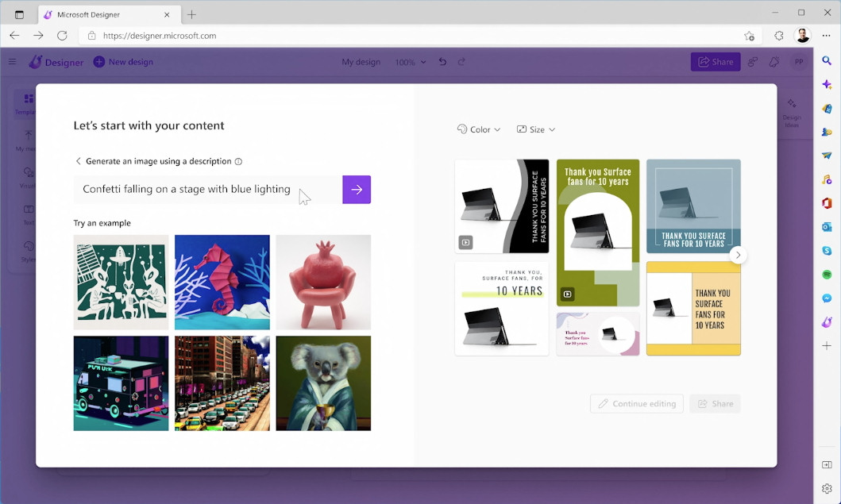Choose the black and white vertical text design
Viewport: 841px width, 504px height.
[x=502, y=206]
